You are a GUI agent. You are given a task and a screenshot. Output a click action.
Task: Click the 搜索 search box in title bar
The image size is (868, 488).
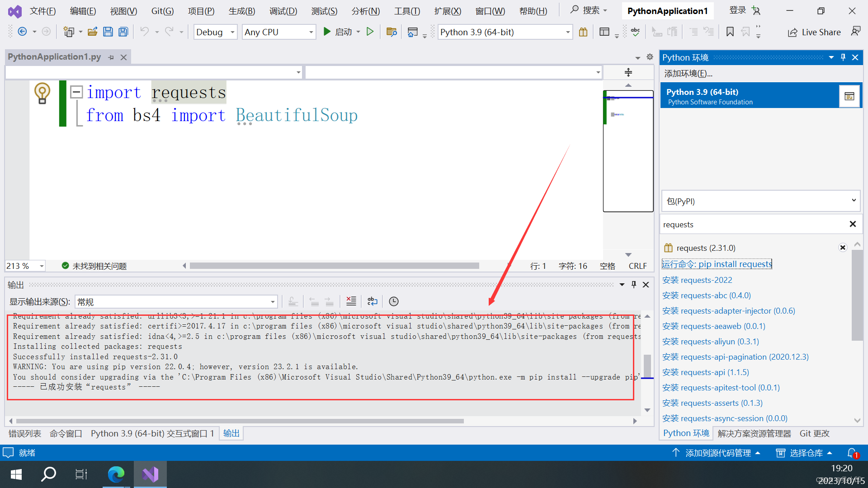(588, 10)
